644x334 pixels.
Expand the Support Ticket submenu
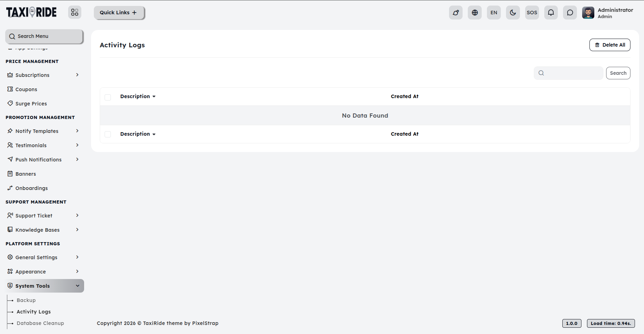[x=44, y=216]
